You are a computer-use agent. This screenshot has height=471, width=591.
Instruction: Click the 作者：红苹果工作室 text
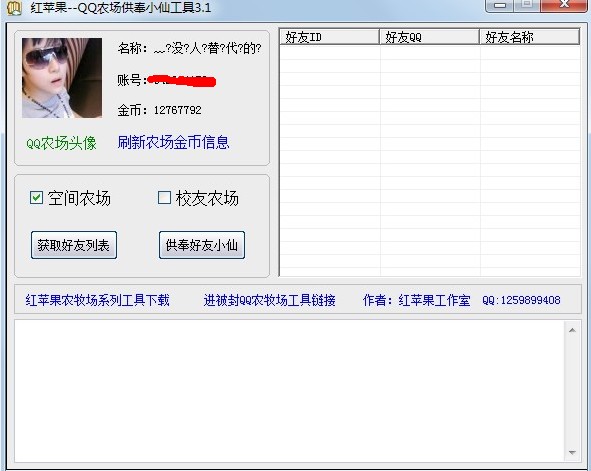tap(416, 300)
